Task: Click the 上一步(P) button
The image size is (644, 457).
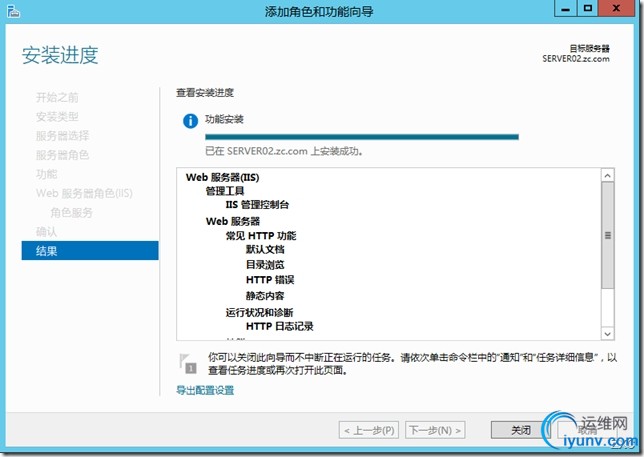Action: 368,430
